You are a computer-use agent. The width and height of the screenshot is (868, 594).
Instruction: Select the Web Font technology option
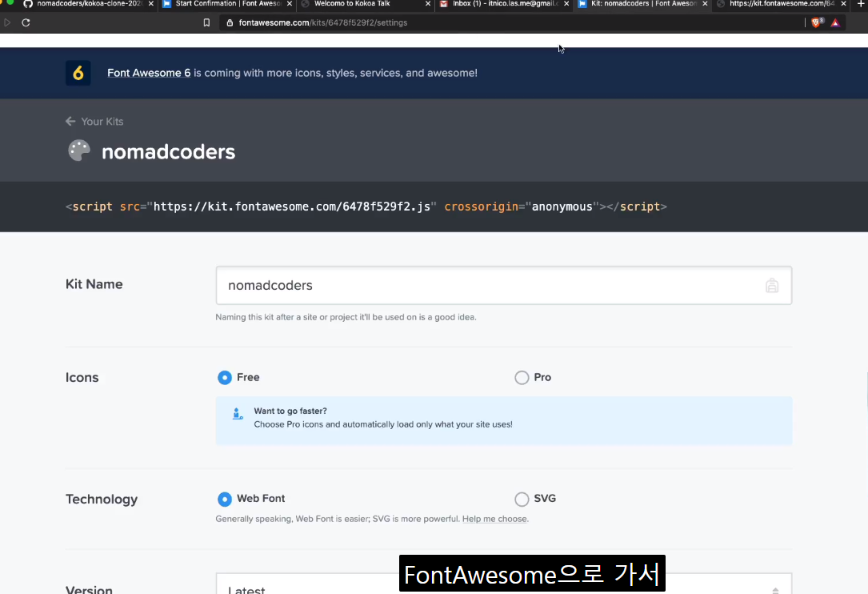coord(224,499)
